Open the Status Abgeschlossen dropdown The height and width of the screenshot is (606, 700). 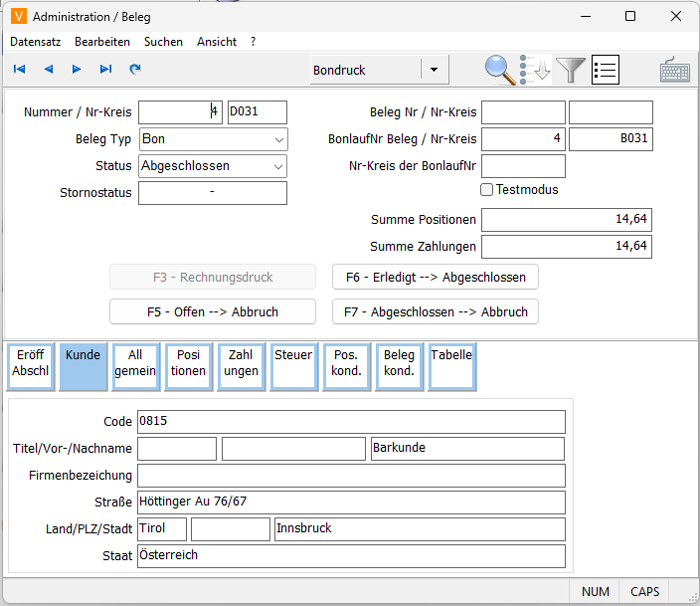click(278, 166)
